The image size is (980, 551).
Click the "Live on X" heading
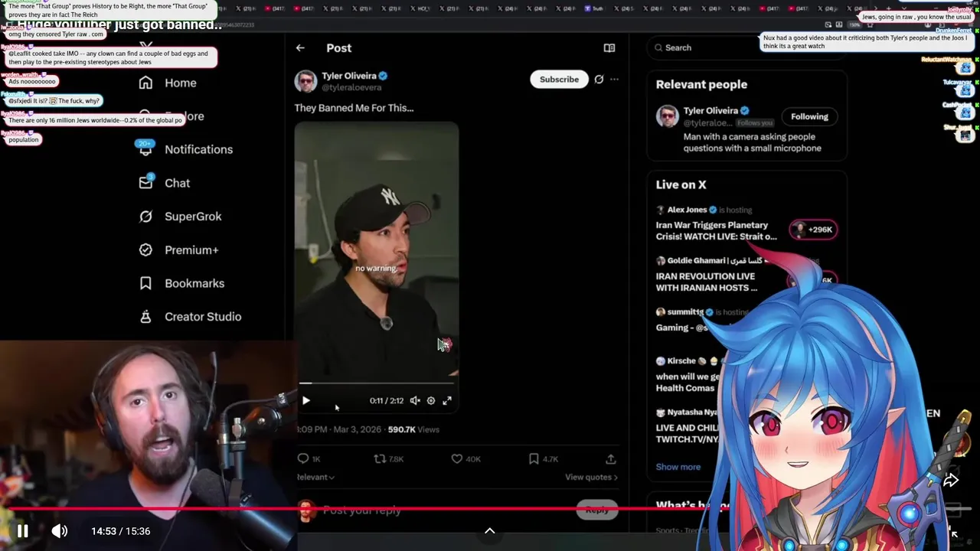click(x=681, y=184)
